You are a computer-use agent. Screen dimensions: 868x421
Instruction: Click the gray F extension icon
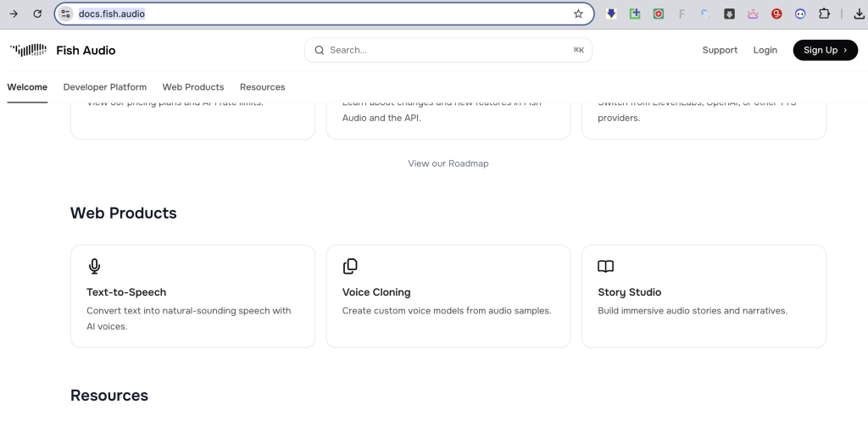pos(682,14)
